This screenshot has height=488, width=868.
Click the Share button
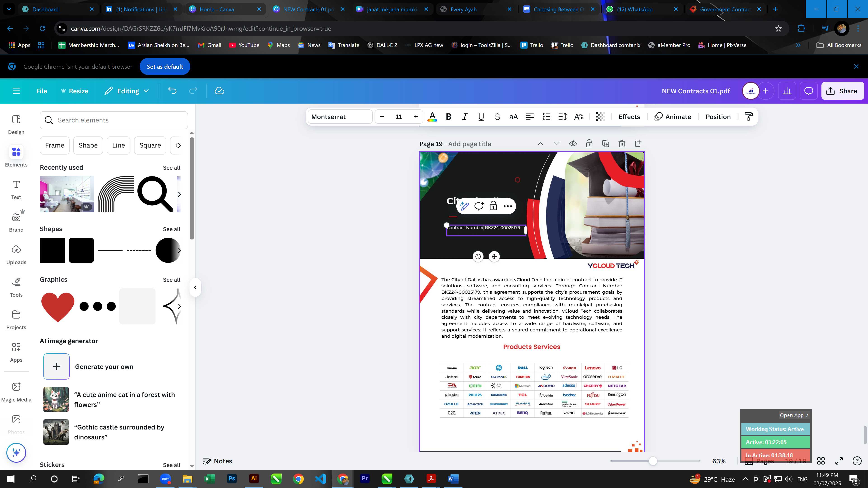pos(842,91)
